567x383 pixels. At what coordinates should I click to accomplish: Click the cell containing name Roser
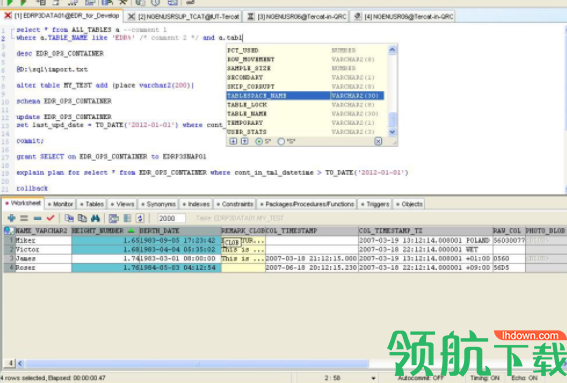tap(43, 268)
